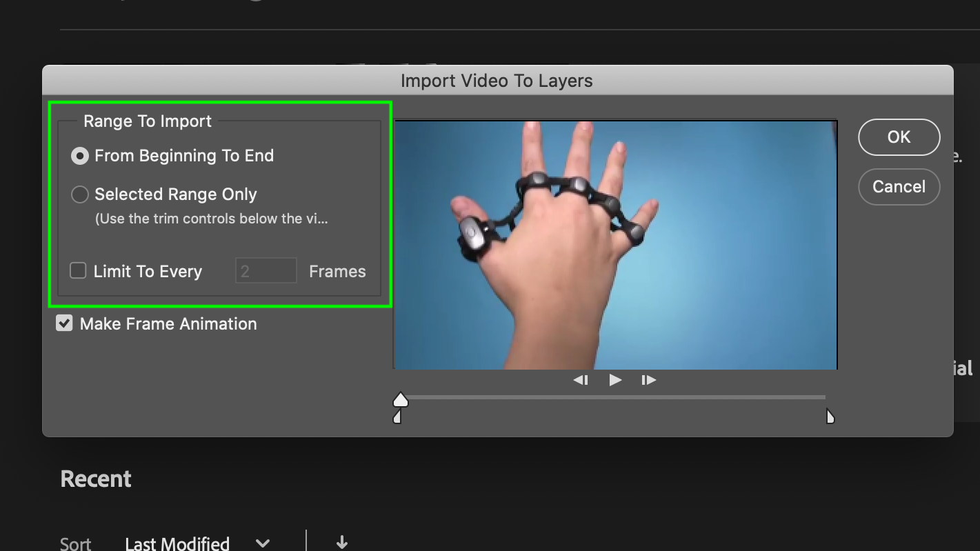Click the Frames number input field

tap(266, 270)
